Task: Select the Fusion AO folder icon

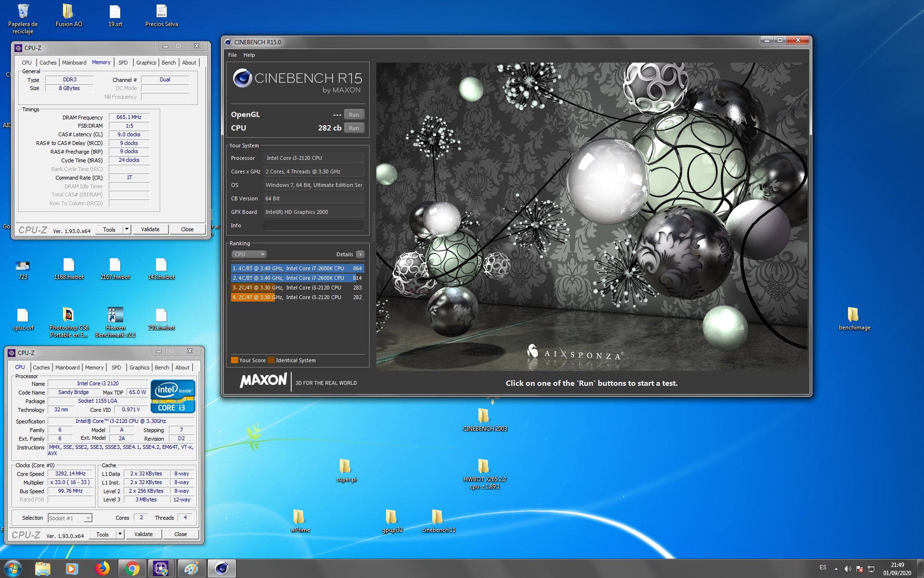Action: 69,15
